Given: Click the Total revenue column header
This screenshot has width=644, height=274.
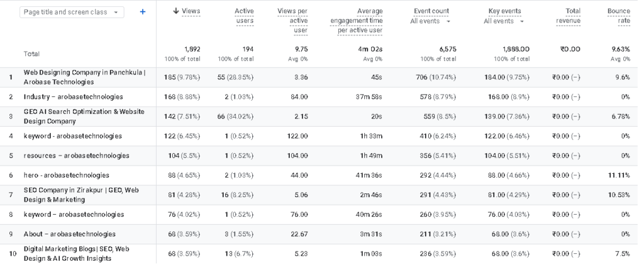Looking at the screenshot, I should [569, 16].
